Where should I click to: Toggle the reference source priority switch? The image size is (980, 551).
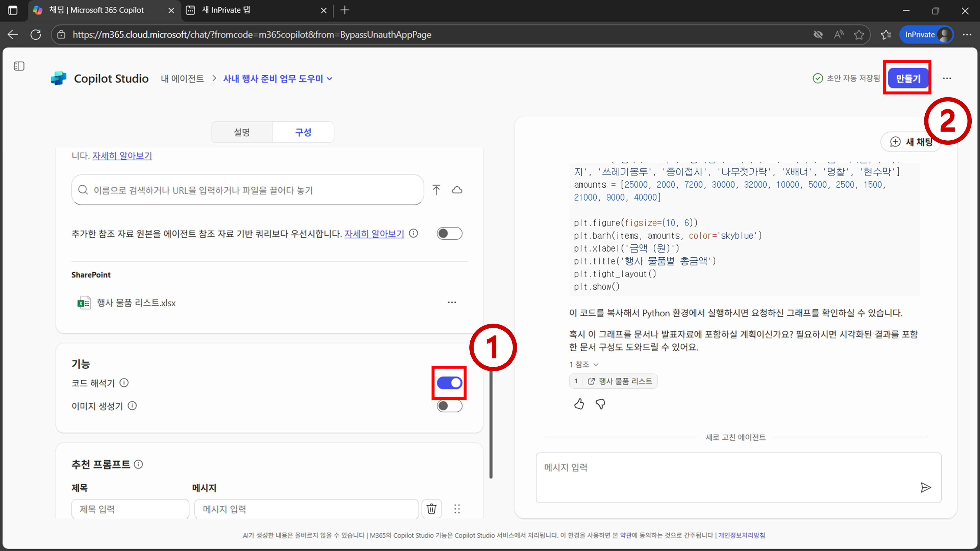[x=449, y=233]
